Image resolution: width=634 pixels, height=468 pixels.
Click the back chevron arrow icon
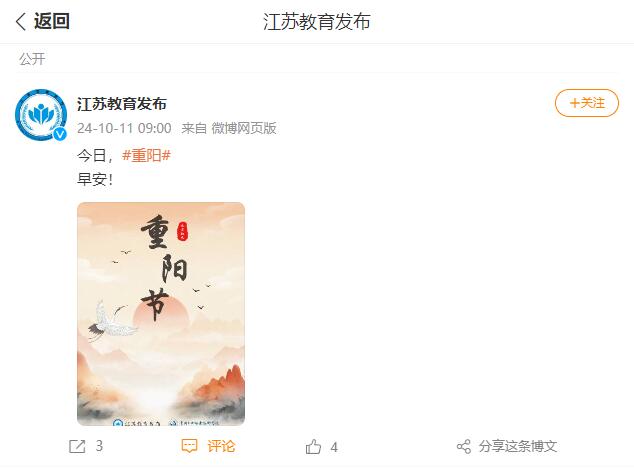pos(21,21)
